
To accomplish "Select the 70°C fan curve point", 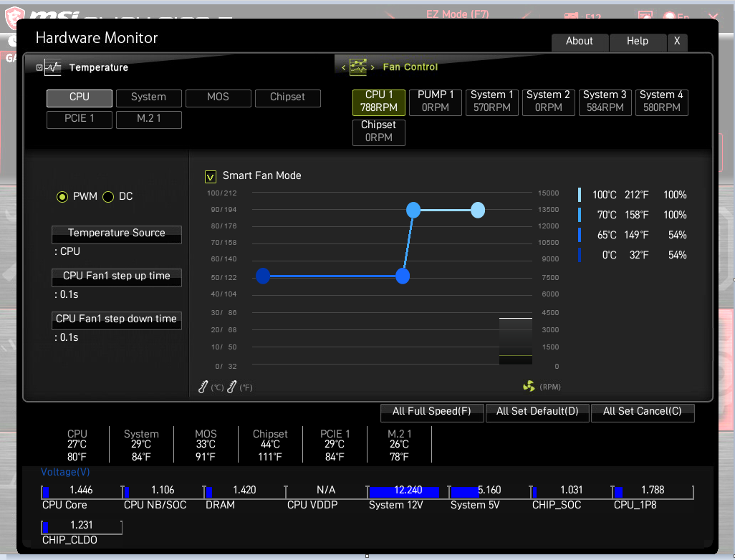I will pyautogui.click(x=413, y=210).
